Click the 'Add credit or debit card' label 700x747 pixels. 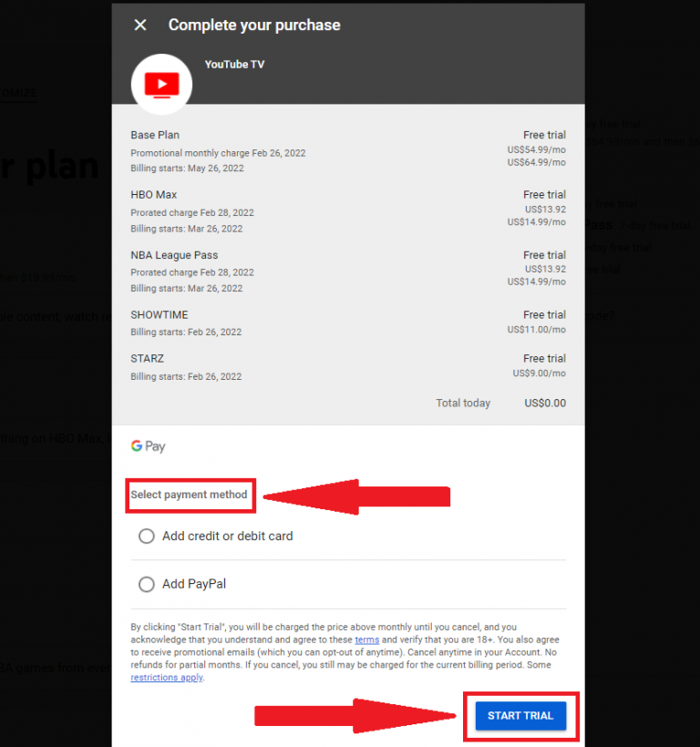pos(228,536)
